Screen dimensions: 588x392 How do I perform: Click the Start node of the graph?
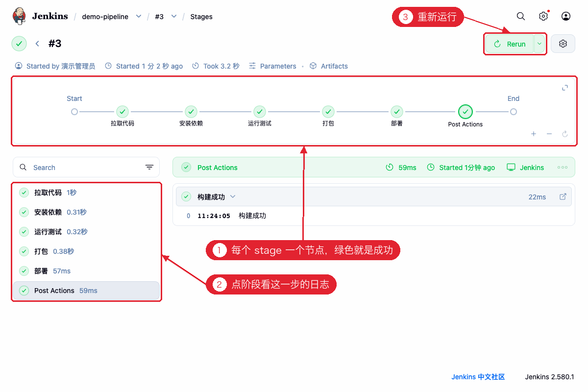click(x=74, y=112)
